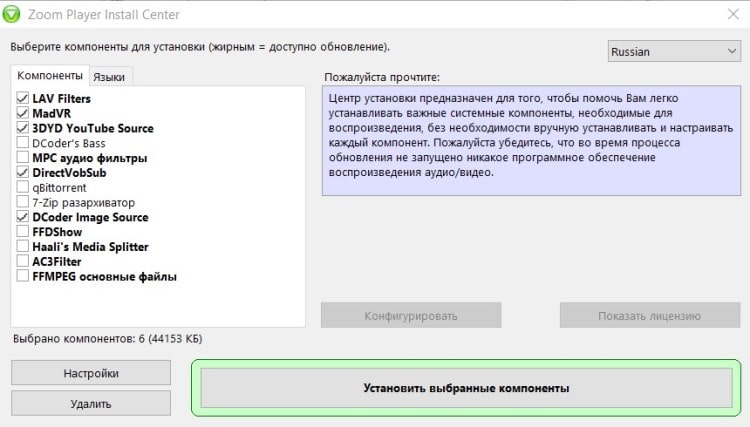Click the Конфигурировать button
Viewport: 750px width, 427px height.
pyautogui.click(x=411, y=315)
